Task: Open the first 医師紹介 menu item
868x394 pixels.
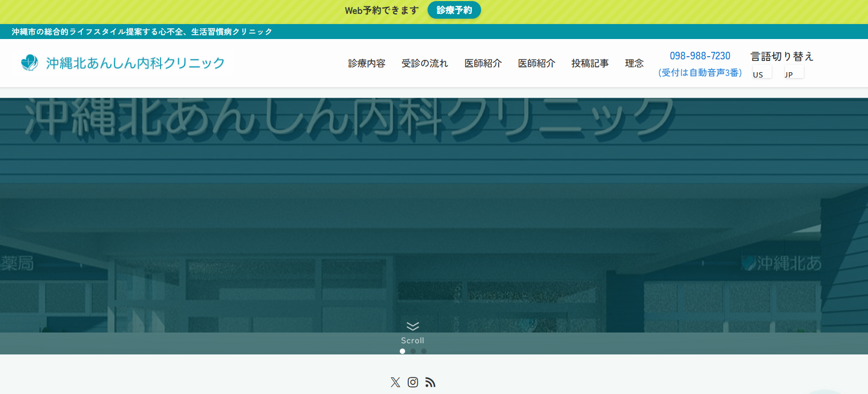Action: [x=483, y=63]
